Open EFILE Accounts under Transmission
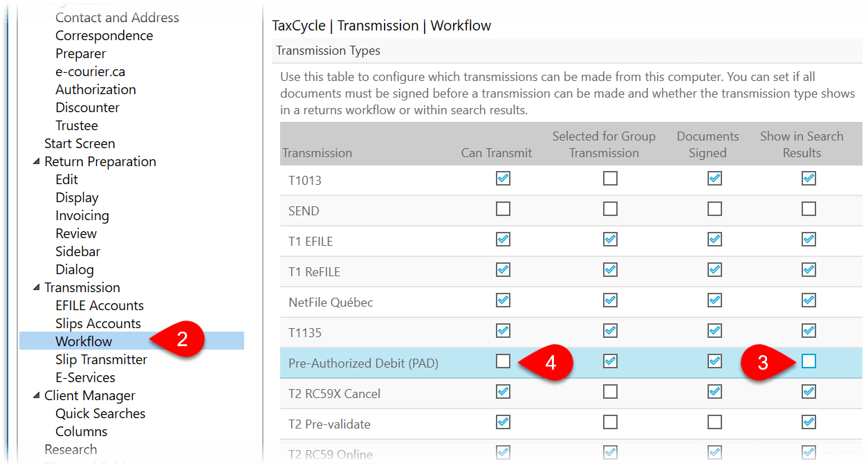Screen dimensions: 868x468 tap(100, 305)
